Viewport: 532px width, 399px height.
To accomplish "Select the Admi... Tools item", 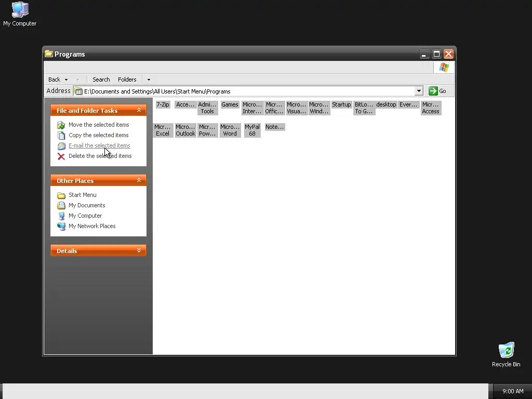I will [x=207, y=108].
